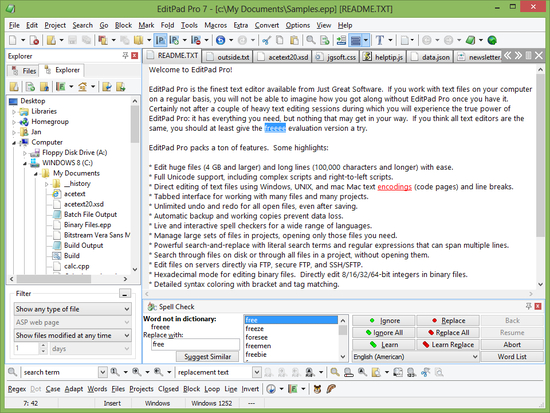Click the blue Undo arrow icon
550x413 pixels.
pos(220,40)
